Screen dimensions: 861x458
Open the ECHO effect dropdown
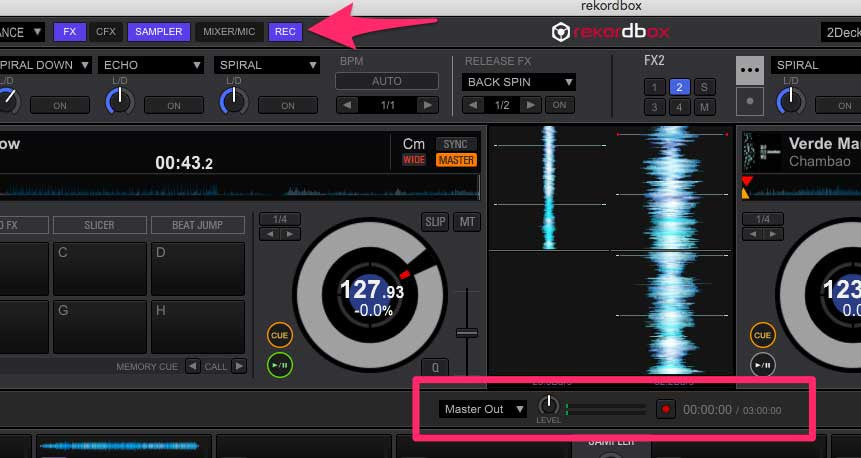tap(151, 65)
